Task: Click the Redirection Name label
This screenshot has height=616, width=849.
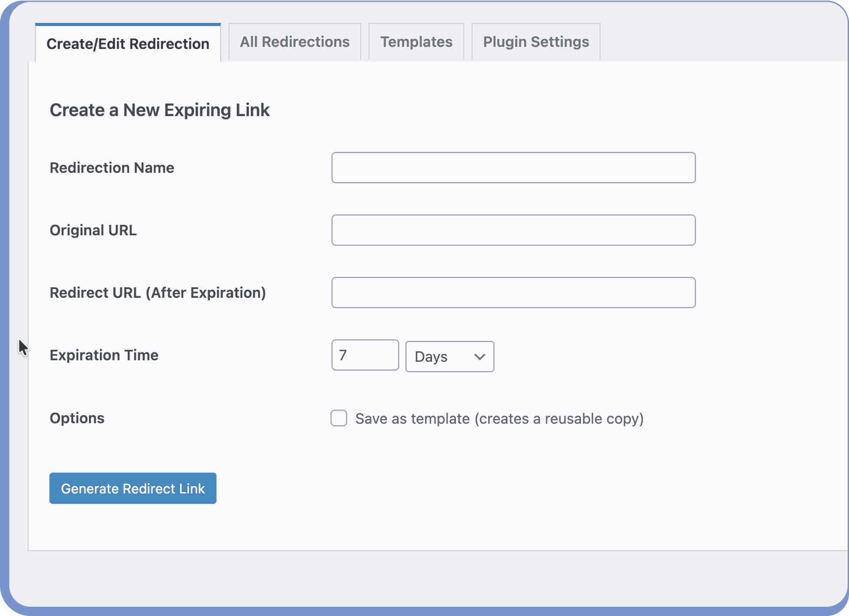Action: tap(112, 168)
